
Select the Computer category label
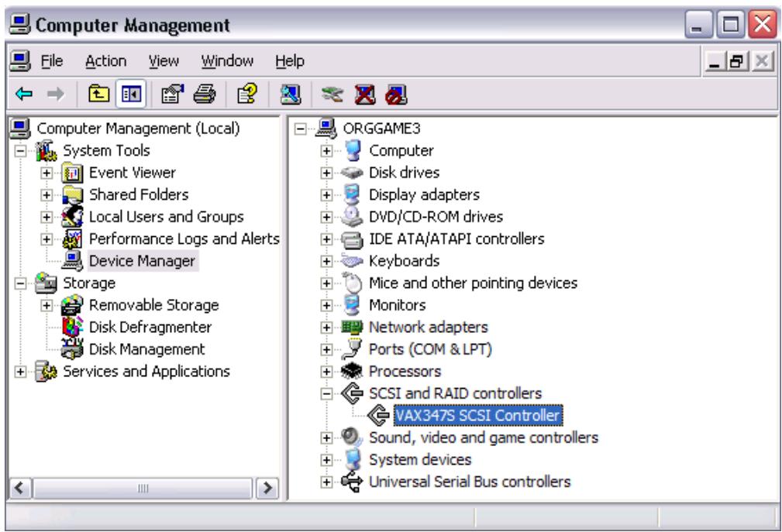click(x=401, y=150)
